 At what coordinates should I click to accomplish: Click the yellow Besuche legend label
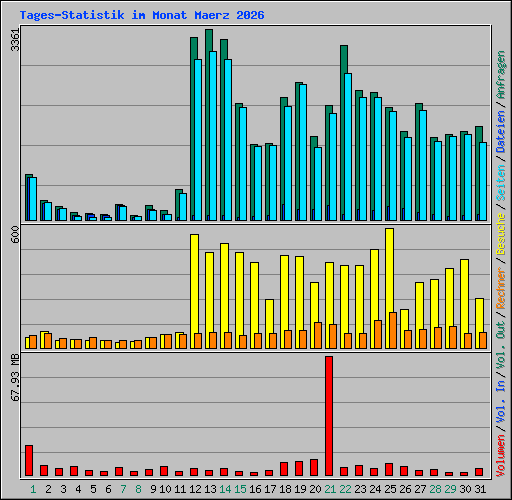click(x=500, y=234)
